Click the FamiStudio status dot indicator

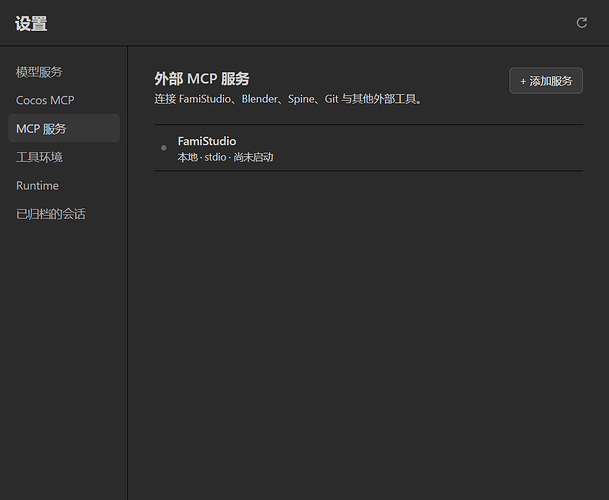pyautogui.click(x=164, y=148)
